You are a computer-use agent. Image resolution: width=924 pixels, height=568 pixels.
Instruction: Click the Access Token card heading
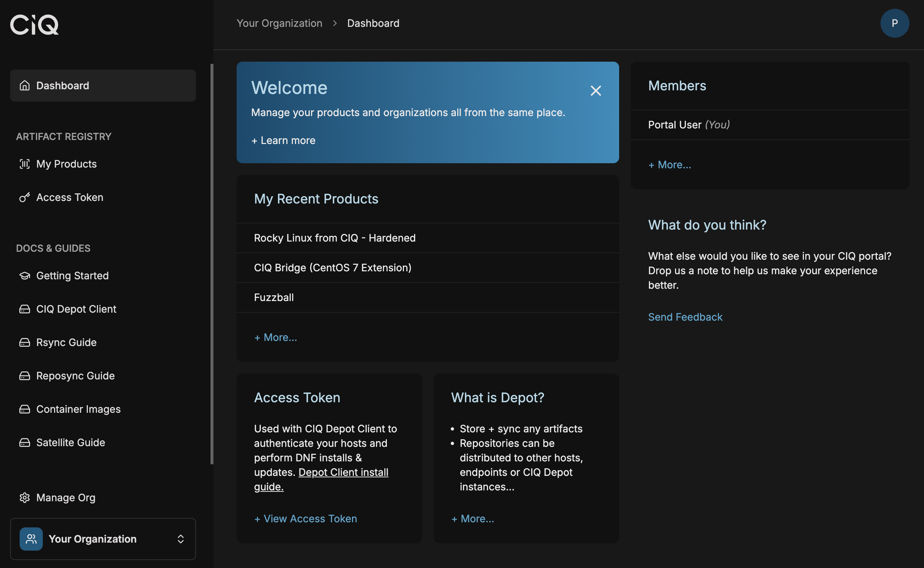click(297, 398)
